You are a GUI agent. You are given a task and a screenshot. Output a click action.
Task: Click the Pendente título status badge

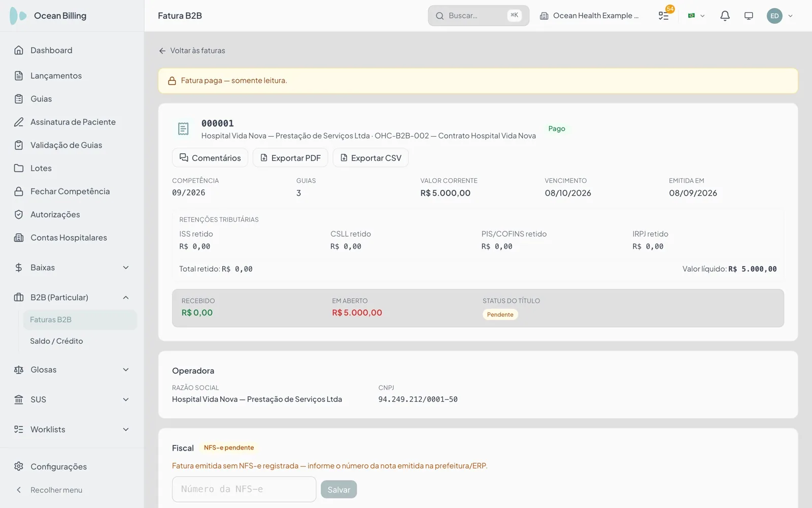(500, 314)
